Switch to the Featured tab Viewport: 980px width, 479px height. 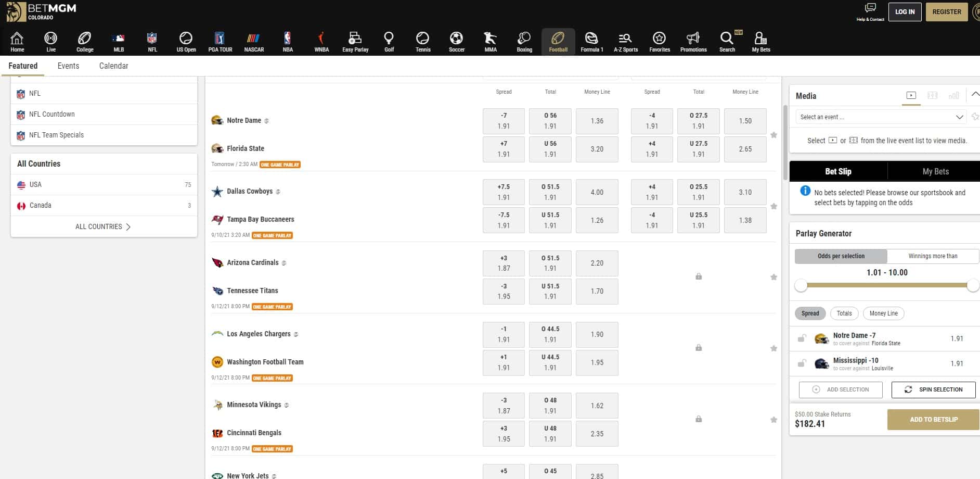click(23, 66)
